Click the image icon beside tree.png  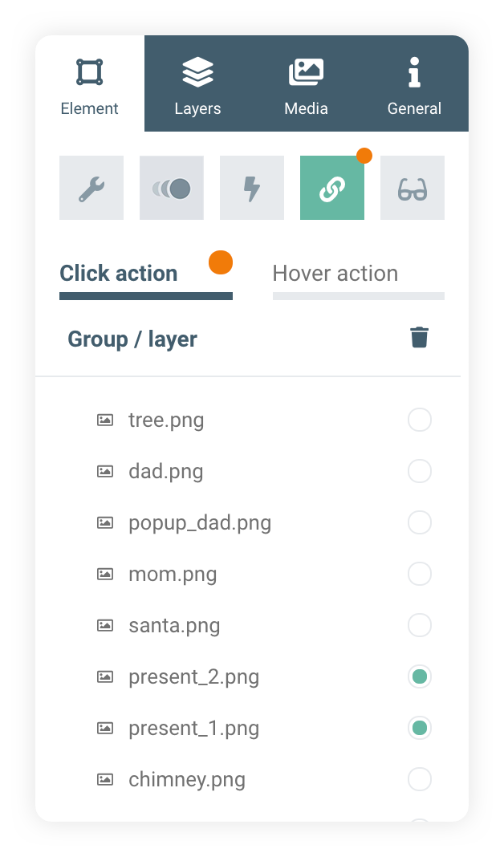tap(105, 420)
